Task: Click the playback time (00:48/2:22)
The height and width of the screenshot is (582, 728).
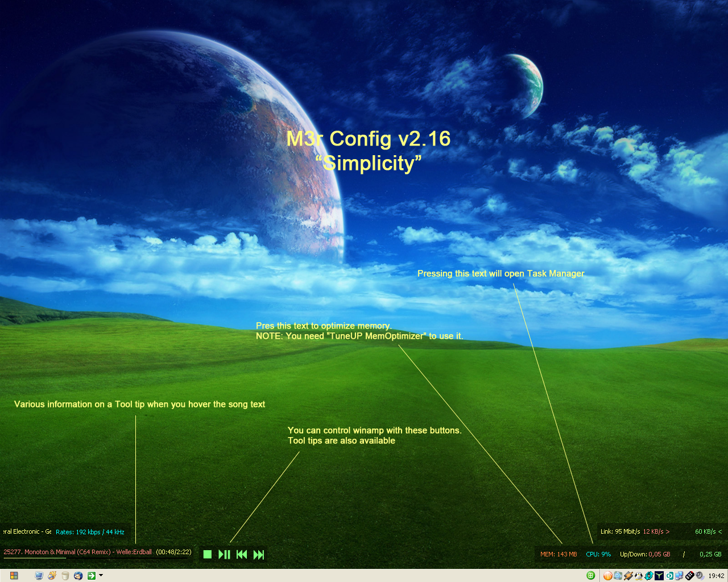Action: pyautogui.click(x=173, y=552)
